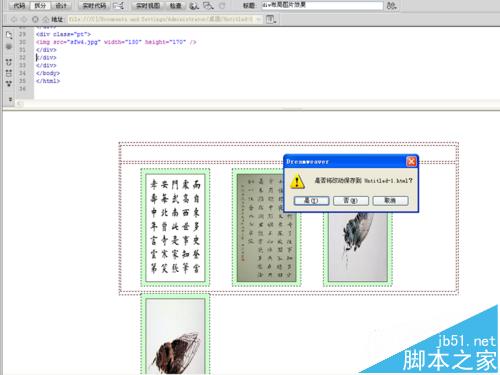The image size is (500, 375).
Task: Click Stop/Refresh round icon in address bar
Action: coord(35,19)
